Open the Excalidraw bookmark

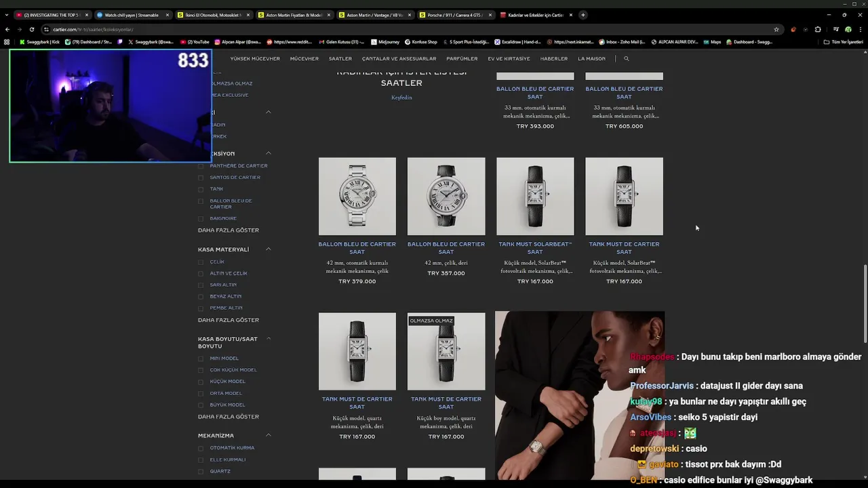tap(518, 42)
